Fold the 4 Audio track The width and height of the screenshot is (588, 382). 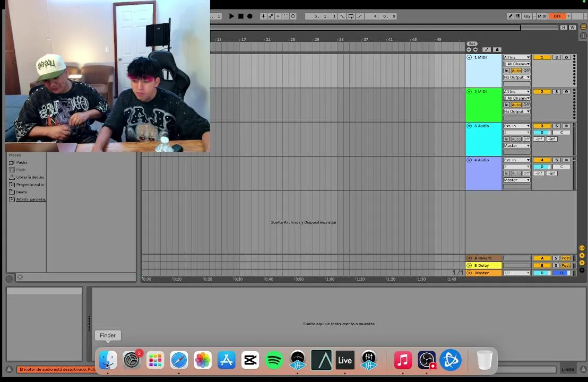point(469,160)
